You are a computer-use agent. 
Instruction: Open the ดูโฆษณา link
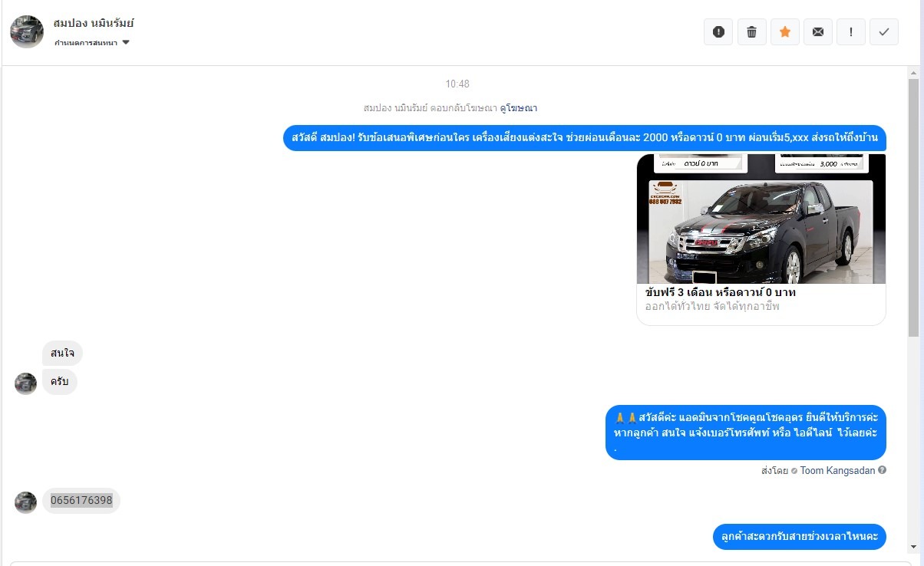524,108
